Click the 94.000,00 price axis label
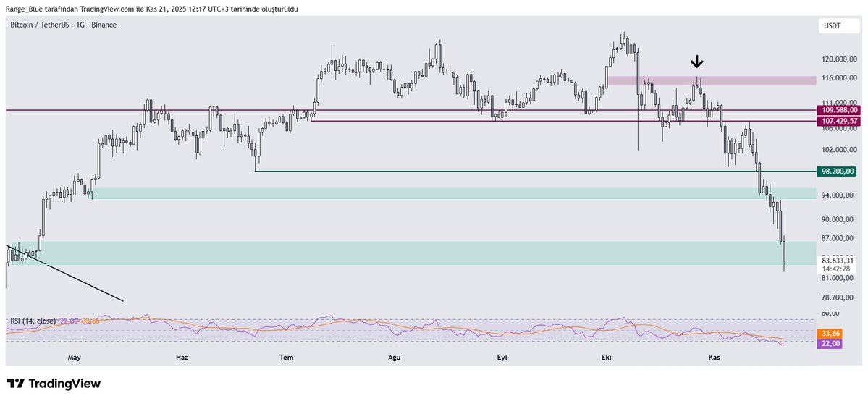This screenshot has width=868, height=401. click(x=838, y=195)
